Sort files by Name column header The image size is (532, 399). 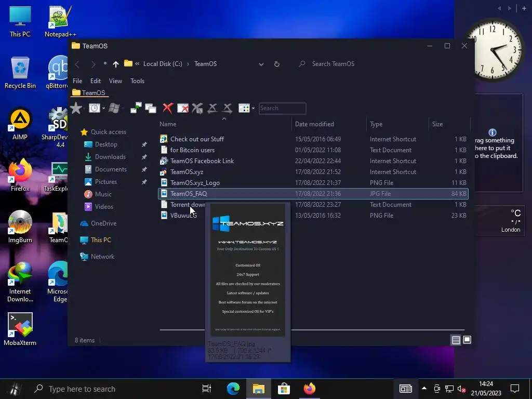[x=224, y=124]
